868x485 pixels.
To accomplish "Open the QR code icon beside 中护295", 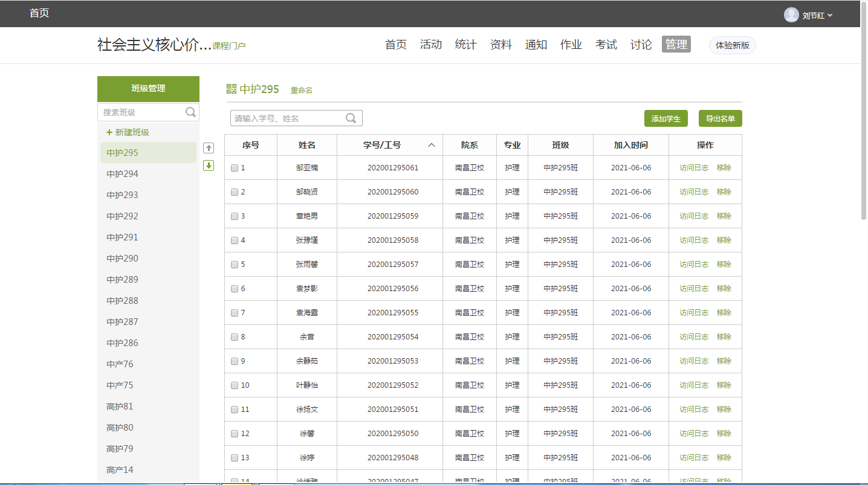I will click(231, 89).
